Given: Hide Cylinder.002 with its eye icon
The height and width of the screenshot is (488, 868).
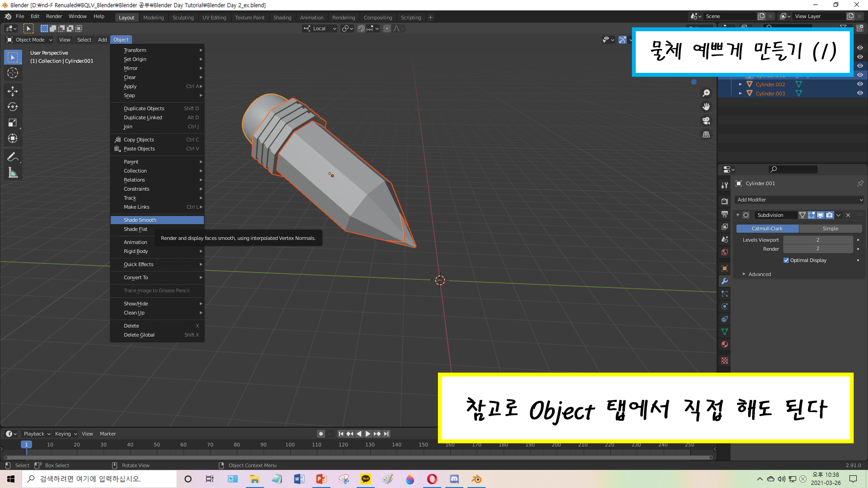Looking at the screenshot, I should [x=860, y=84].
